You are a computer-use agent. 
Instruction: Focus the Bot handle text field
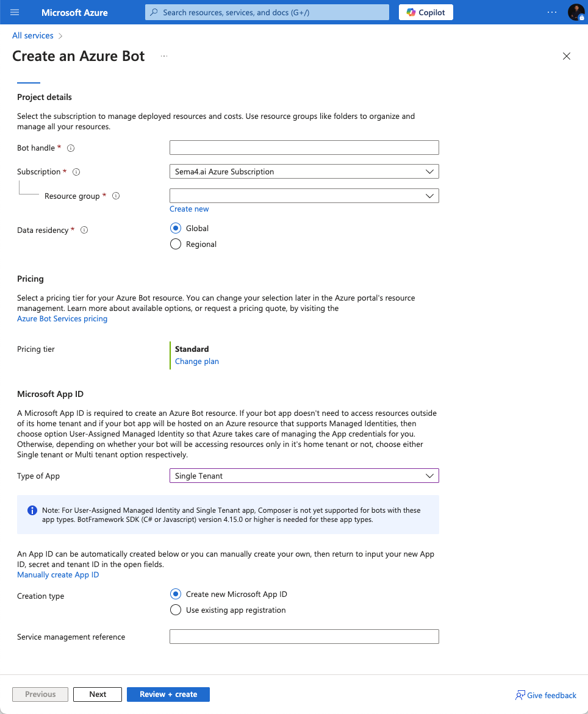click(304, 148)
